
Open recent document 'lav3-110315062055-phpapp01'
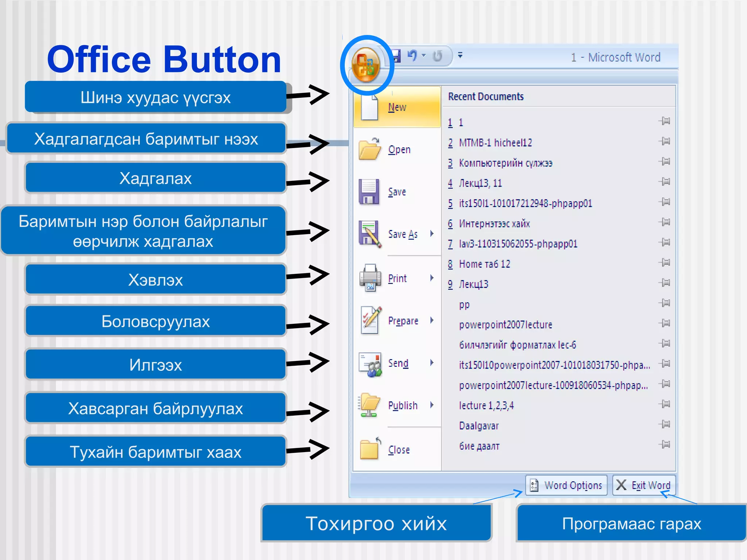518,244
